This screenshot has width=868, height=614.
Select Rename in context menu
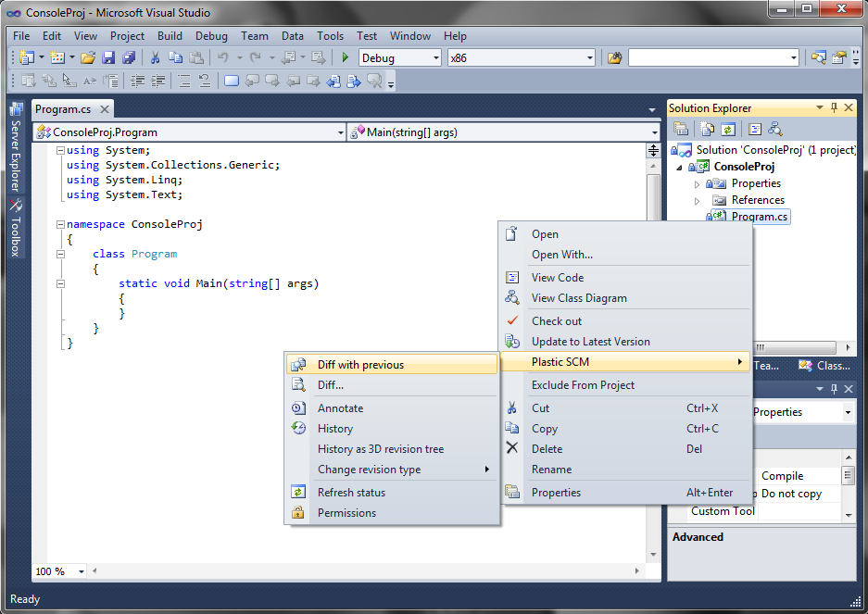[x=625, y=470]
